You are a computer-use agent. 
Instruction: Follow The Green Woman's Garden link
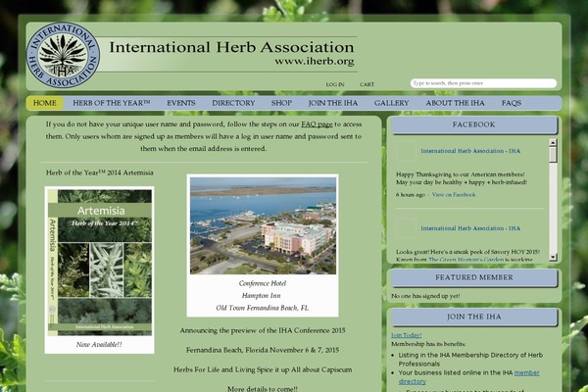465,260
